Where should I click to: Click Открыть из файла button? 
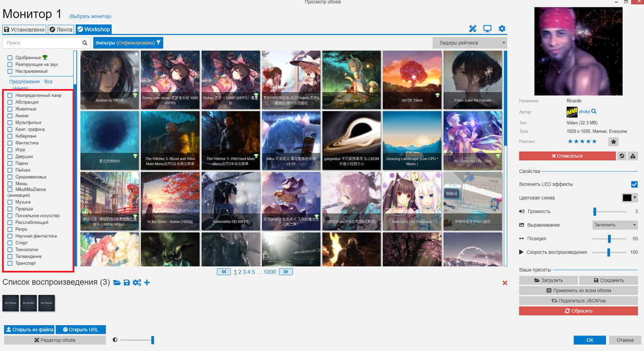pos(30,330)
